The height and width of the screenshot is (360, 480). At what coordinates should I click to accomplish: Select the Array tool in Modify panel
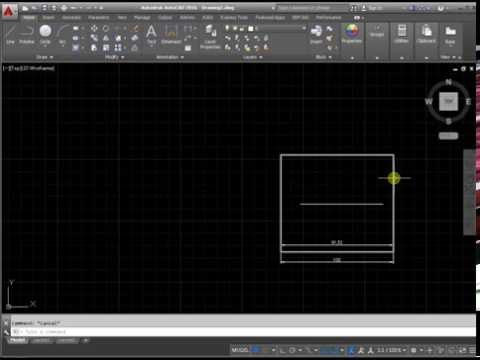(118, 48)
